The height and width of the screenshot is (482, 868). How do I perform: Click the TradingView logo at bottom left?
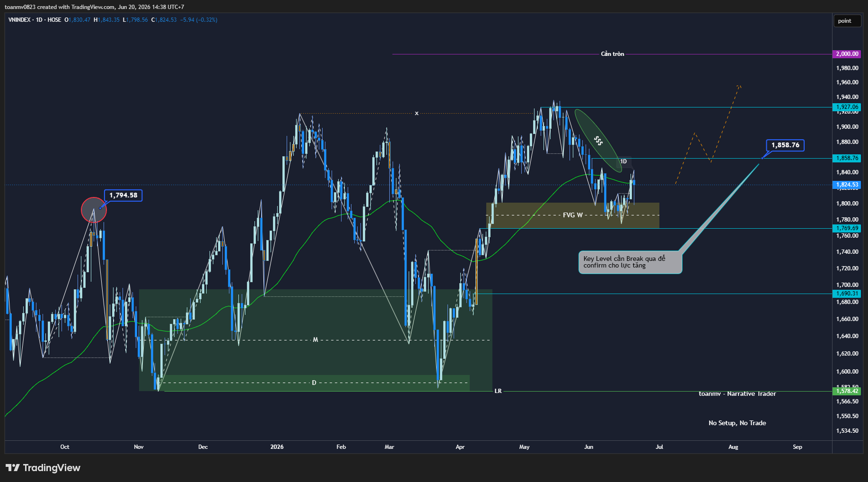click(43, 468)
